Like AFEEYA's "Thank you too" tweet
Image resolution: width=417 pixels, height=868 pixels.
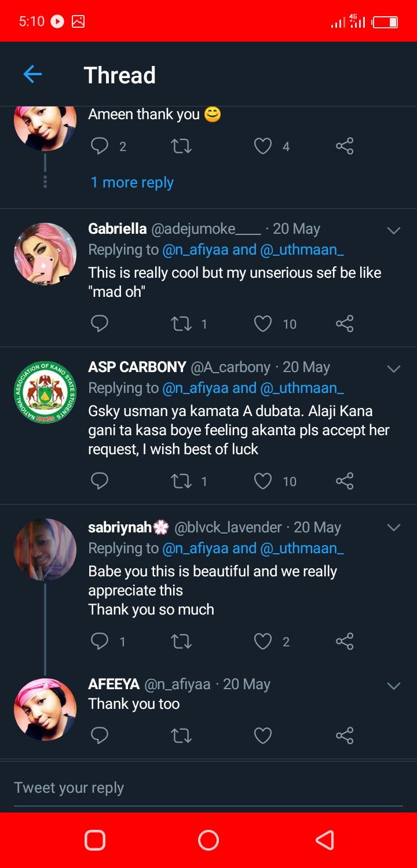tap(263, 735)
